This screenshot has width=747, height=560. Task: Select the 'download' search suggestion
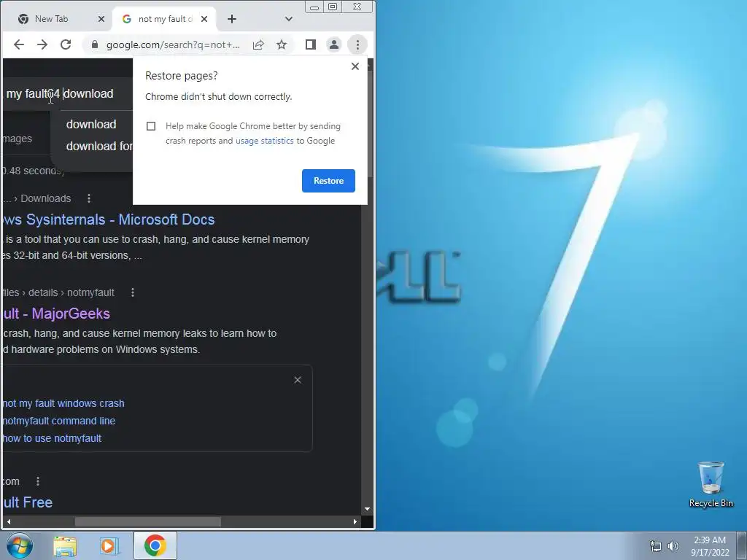coord(91,124)
